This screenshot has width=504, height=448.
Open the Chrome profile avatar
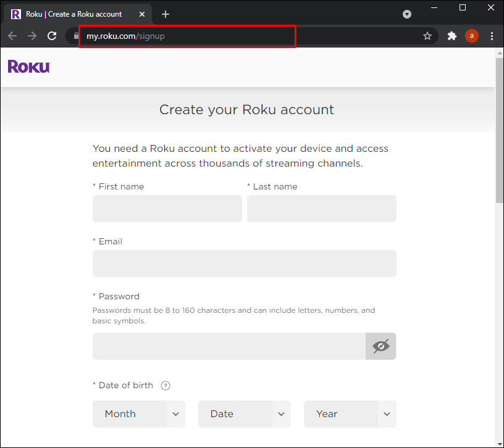pyautogui.click(x=472, y=36)
